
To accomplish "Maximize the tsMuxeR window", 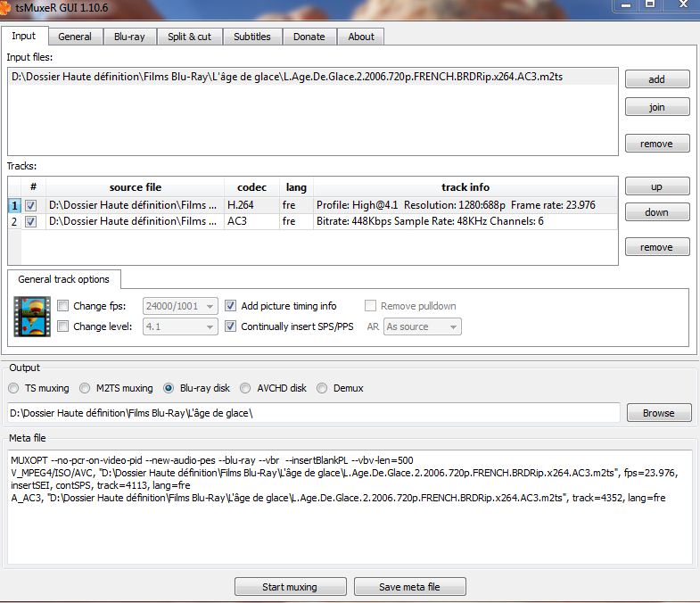I will 650,5.
